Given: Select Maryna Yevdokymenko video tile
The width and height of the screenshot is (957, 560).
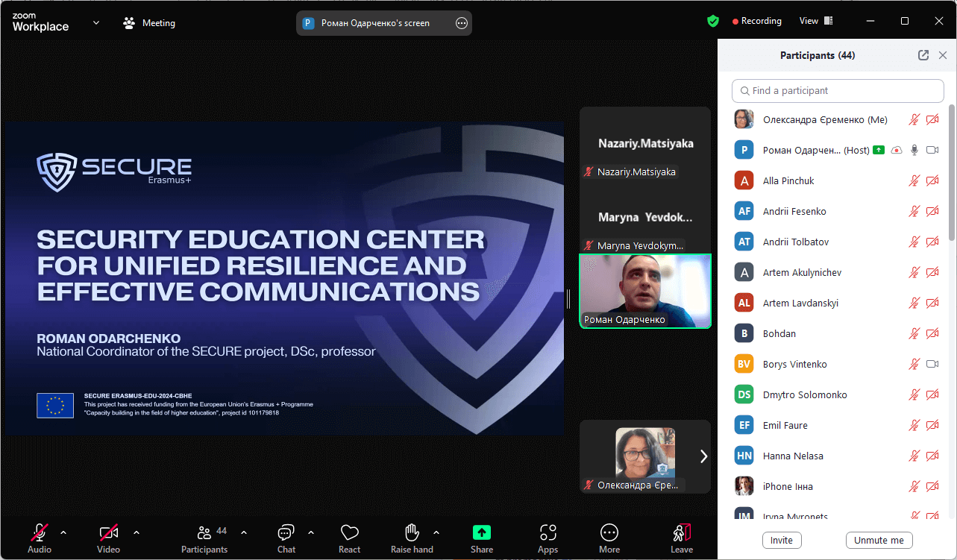Looking at the screenshot, I should pyautogui.click(x=645, y=217).
